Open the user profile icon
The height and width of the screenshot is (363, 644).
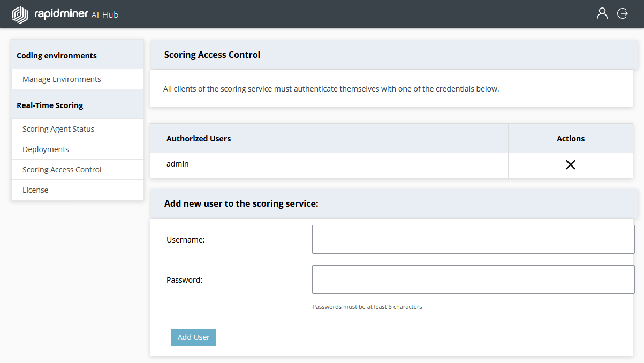(602, 13)
